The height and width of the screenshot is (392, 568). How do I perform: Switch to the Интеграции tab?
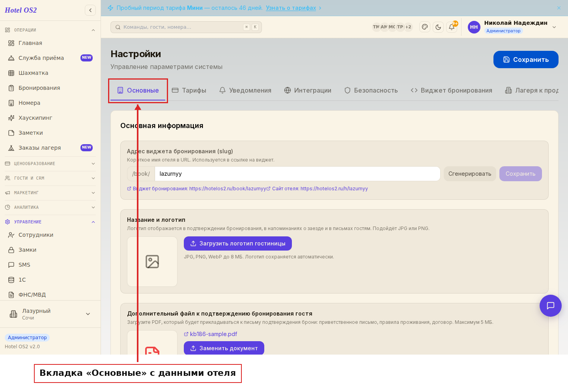[308, 90]
